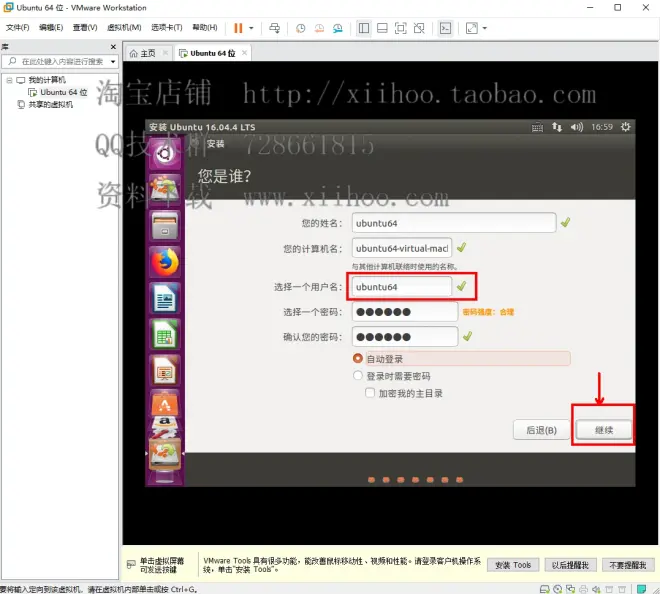
Task: Check the 加密我的主目录 checkbox
Action: tap(370, 393)
